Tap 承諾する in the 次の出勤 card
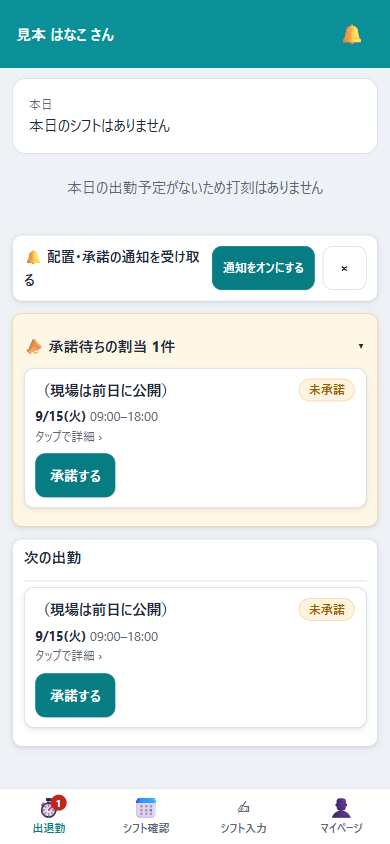 point(75,695)
